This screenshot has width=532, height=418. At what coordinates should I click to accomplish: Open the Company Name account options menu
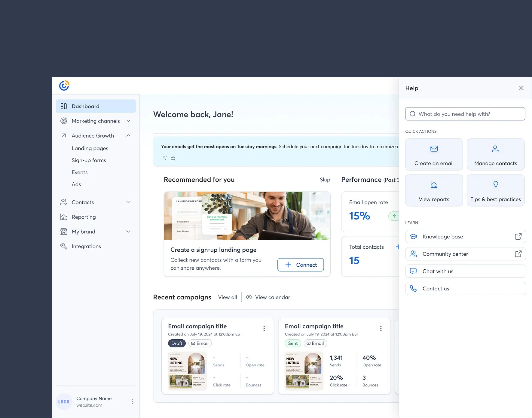(x=132, y=402)
